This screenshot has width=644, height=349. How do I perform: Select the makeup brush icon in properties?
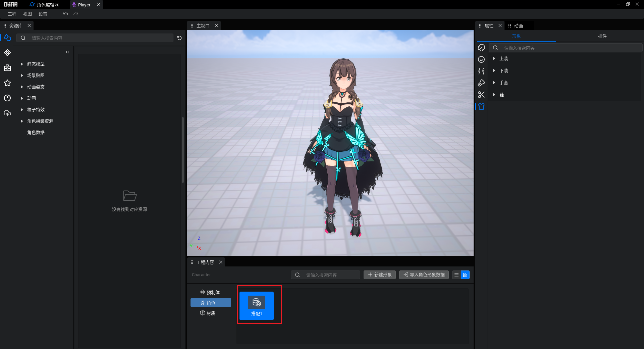(x=481, y=83)
